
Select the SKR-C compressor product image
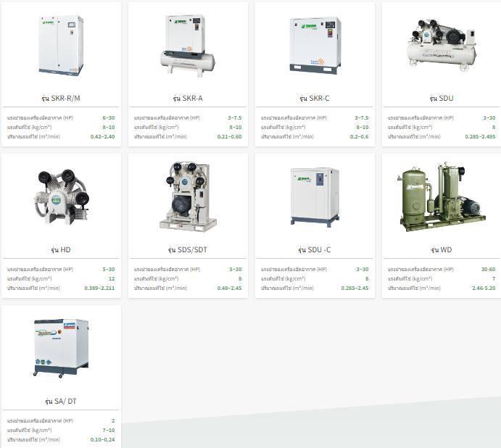pos(315,45)
